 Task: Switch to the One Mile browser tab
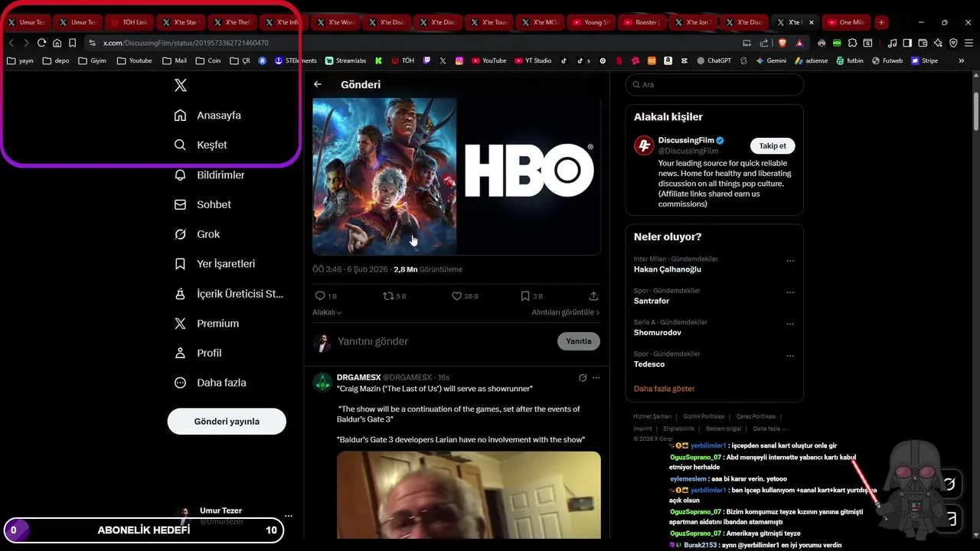[846, 22]
